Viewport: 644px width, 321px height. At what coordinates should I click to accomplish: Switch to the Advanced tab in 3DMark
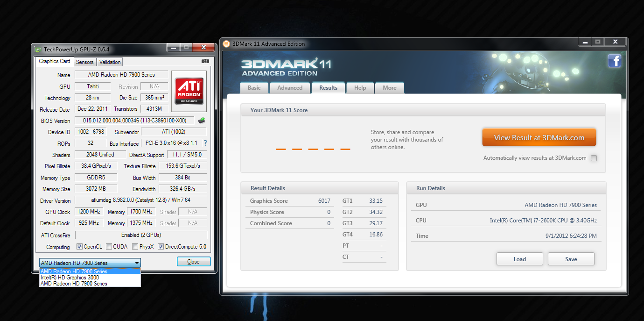click(290, 88)
